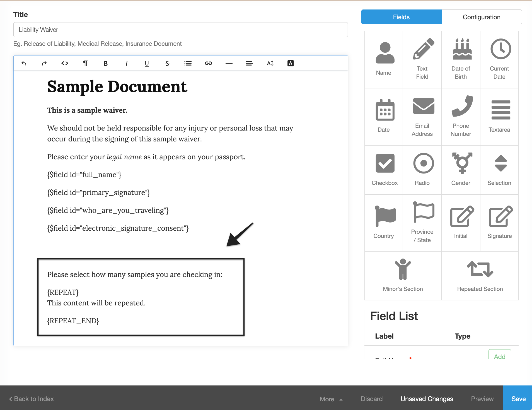Toggle italic formatting
This screenshot has width=532, height=410.
126,63
